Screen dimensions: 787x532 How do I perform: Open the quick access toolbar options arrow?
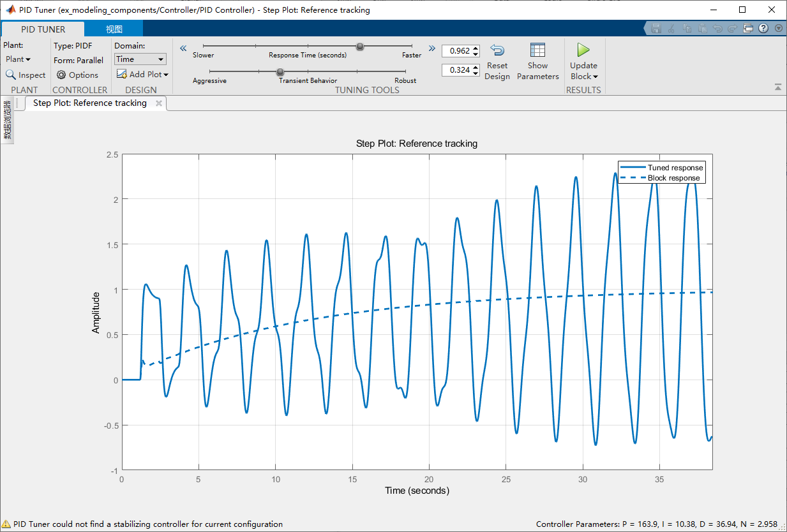point(778,28)
